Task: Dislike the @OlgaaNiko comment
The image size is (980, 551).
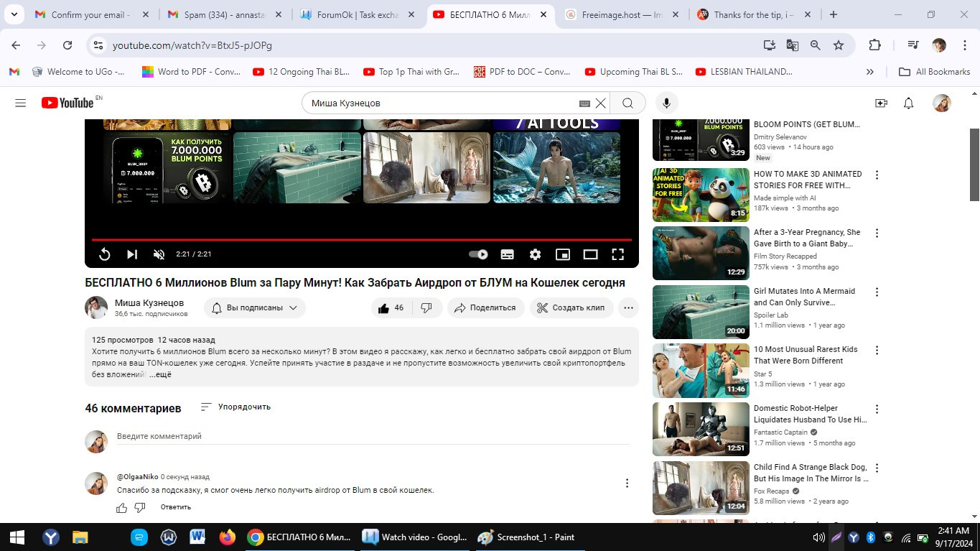Action: pyautogui.click(x=140, y=507)
